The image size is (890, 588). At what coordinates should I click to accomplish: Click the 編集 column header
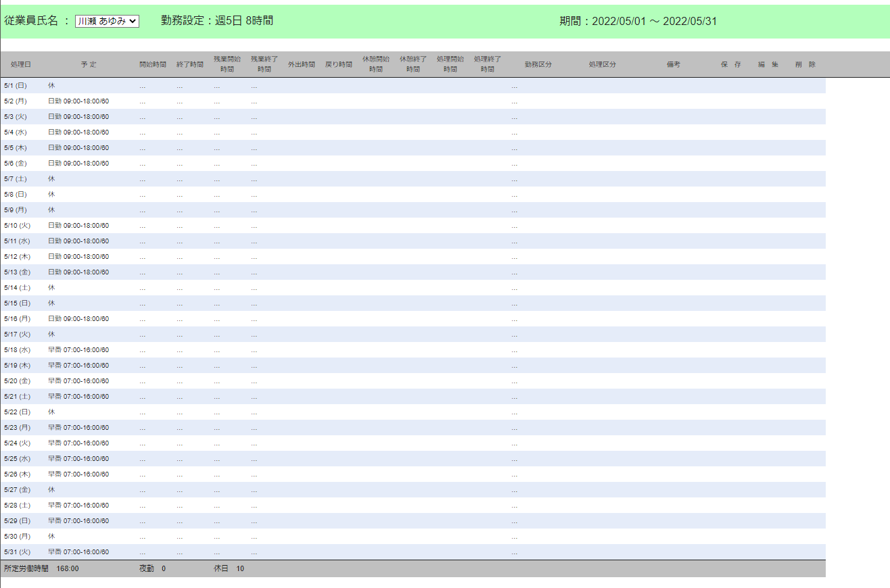(x=768, y=65)
